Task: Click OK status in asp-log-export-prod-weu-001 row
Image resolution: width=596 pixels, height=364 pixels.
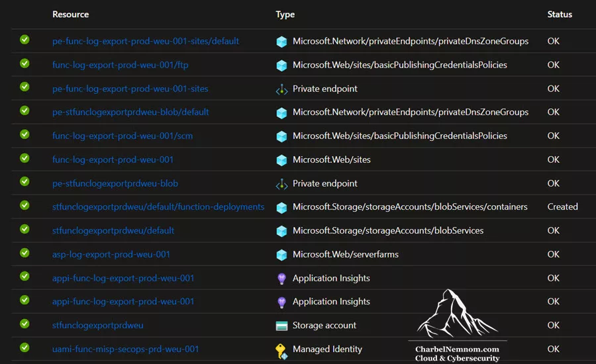Action: 554,254
